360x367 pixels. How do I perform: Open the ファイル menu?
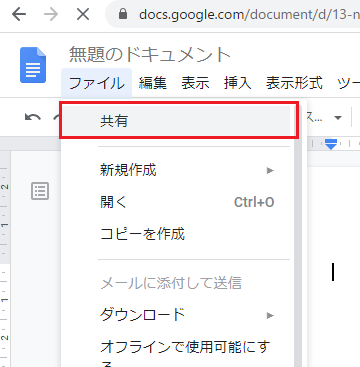coord(97,83)
